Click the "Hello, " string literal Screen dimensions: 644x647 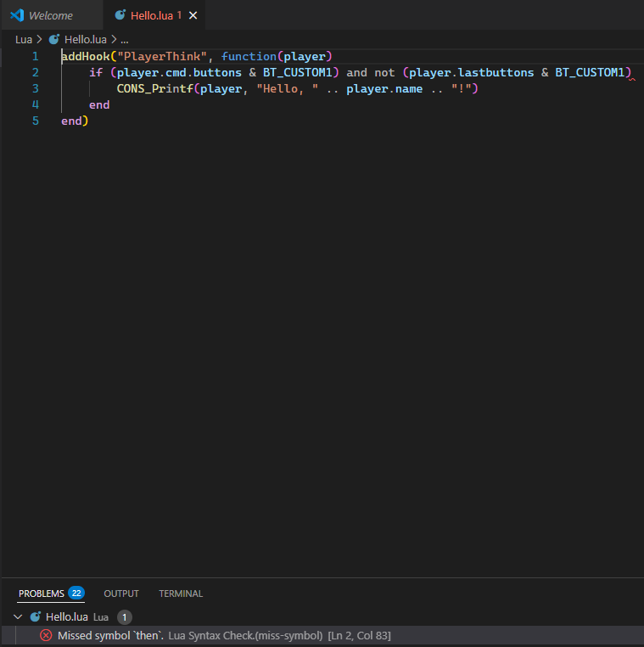coord(288,88)
